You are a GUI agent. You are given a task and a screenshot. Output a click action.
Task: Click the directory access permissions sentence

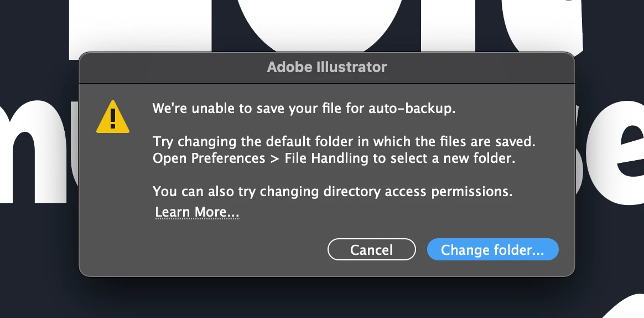coord(332,192)
